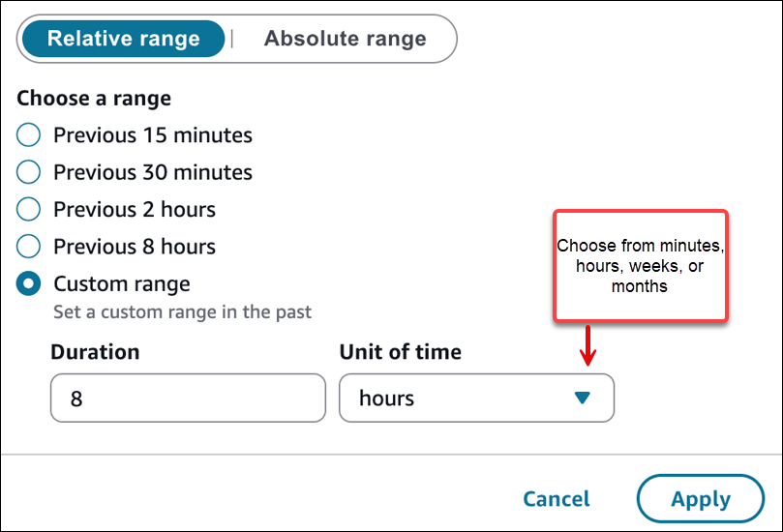Click the Apply button
The width and height of the screenshot is (783, 532).
701,499
